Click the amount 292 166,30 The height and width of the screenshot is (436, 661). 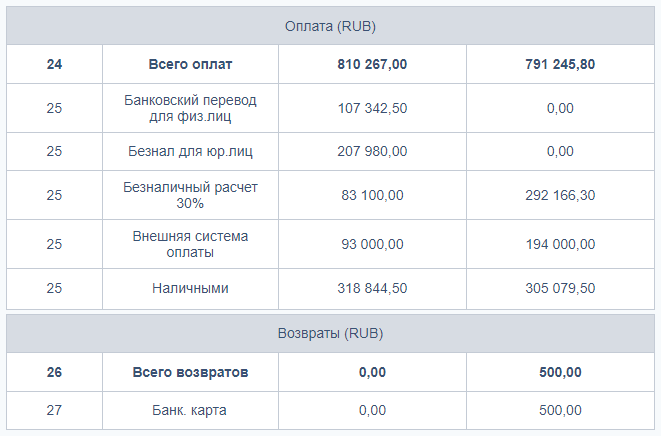point(560,195)
